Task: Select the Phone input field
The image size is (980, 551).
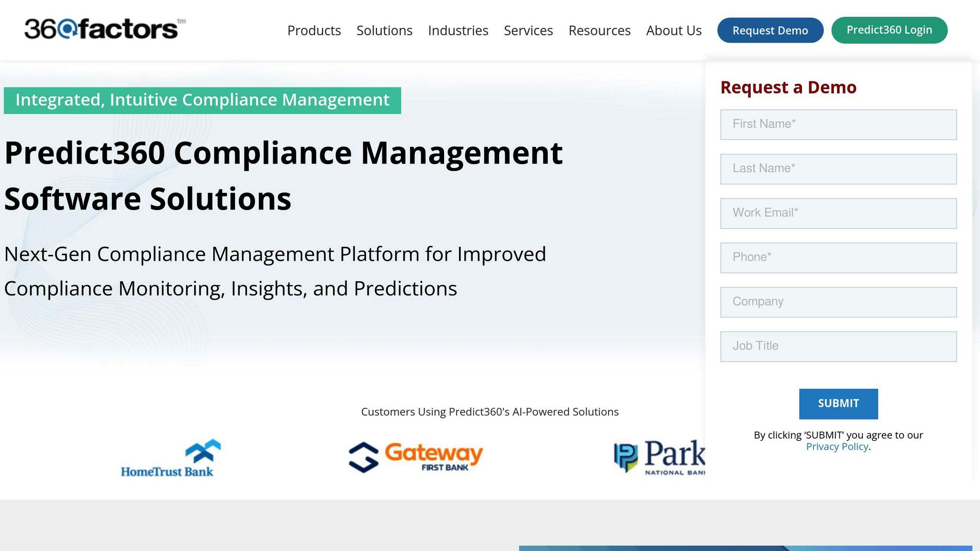Action: point(838,258)
